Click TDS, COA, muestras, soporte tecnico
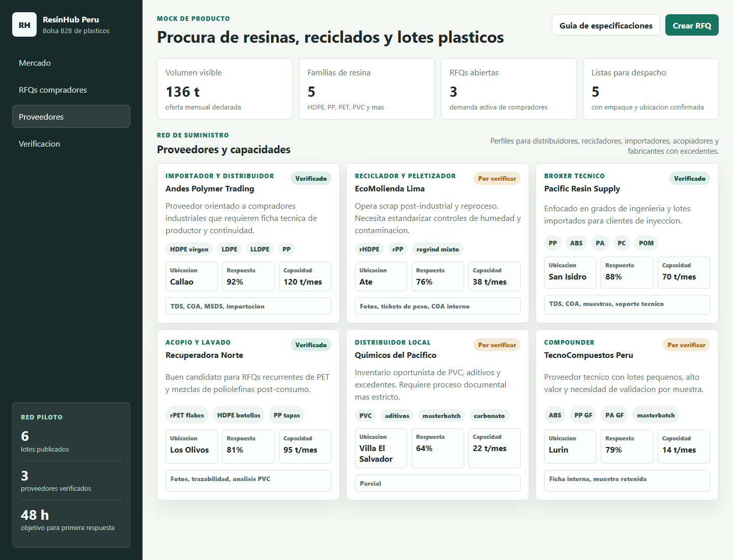The width and height of the screenshot is (733, 560). (627, 304)
